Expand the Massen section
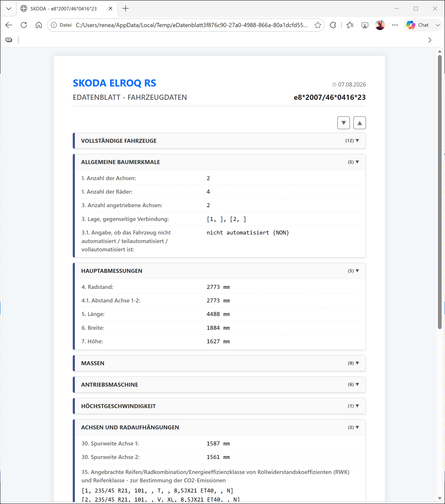The image size is (445, 504). point(219,363)
